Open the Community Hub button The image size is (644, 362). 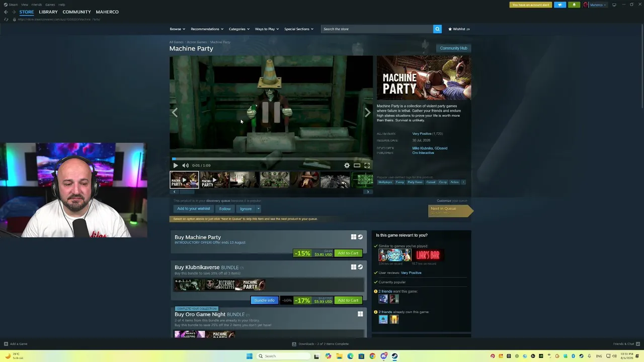click(x=453, y=48)
